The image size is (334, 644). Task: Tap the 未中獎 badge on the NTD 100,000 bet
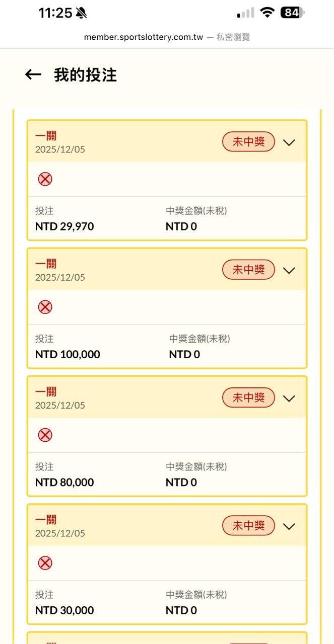[x=248, y=270]
